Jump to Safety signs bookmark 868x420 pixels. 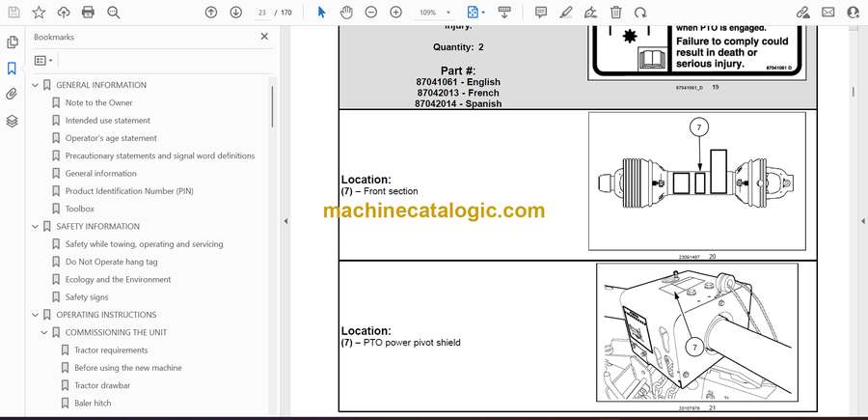point(87,297)
